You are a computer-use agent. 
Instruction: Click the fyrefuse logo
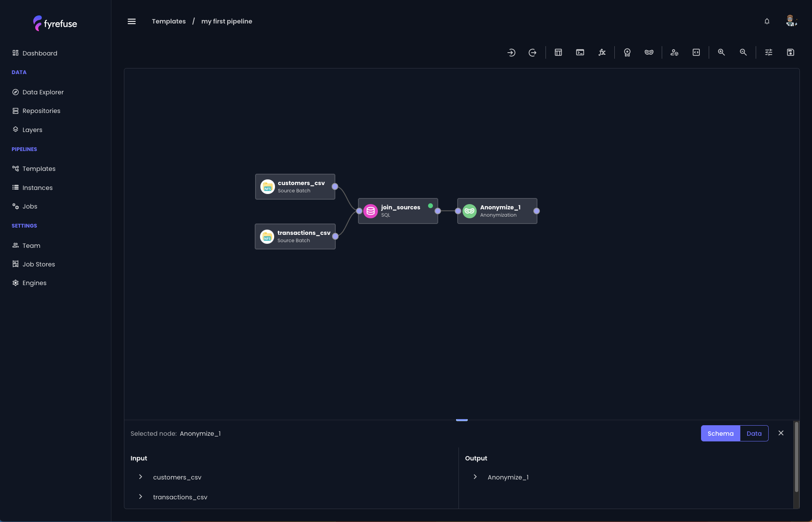pyautogui.click(x=55, y=23)
